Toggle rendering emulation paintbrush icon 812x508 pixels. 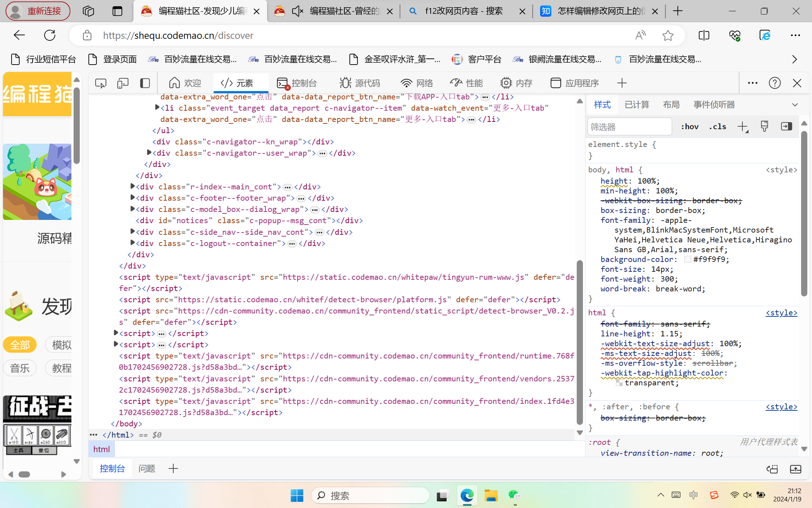(x=765, y=127)
